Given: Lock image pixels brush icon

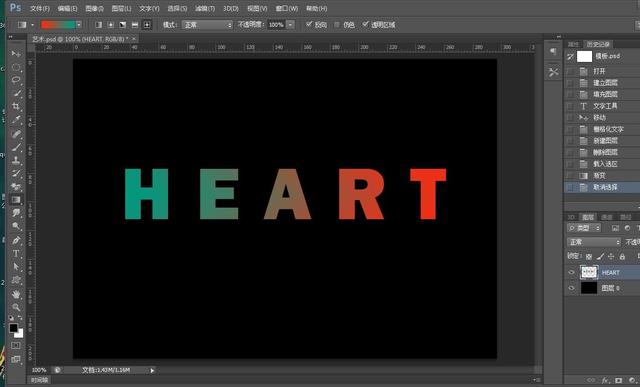Looking at the screenshot, I should [x=600, y=256].
